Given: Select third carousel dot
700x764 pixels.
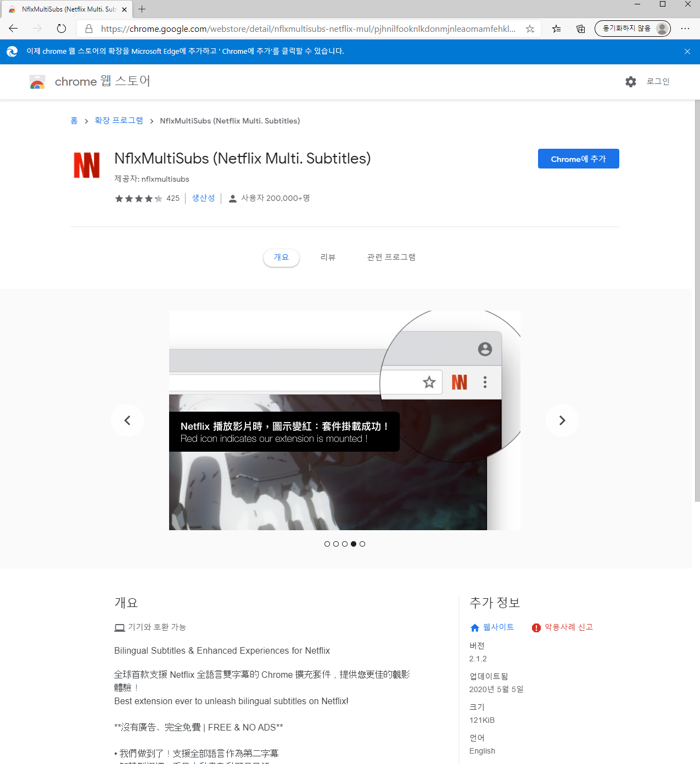Looking at the screenshot, I should point(345,544).
